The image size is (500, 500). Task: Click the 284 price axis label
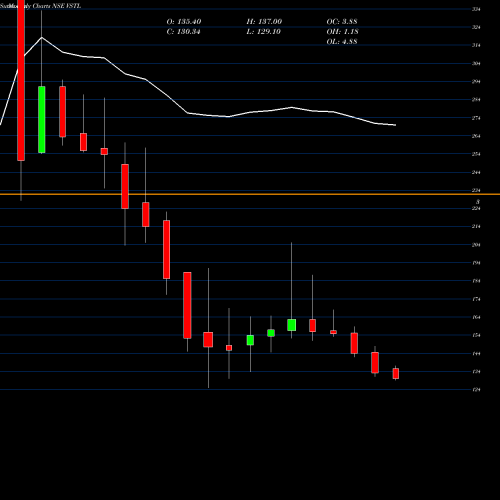476,100
